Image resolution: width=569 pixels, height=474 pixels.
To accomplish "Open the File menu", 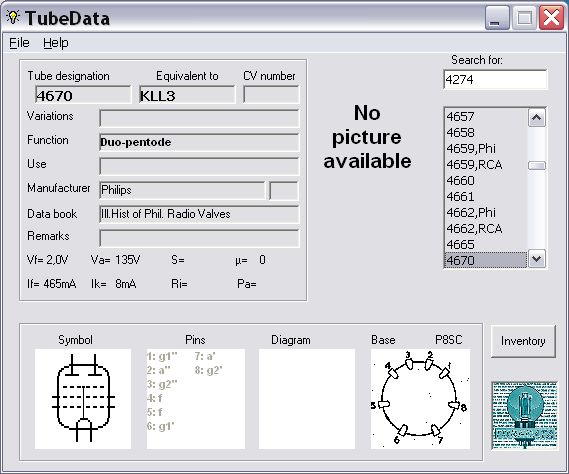I will 19,43.
